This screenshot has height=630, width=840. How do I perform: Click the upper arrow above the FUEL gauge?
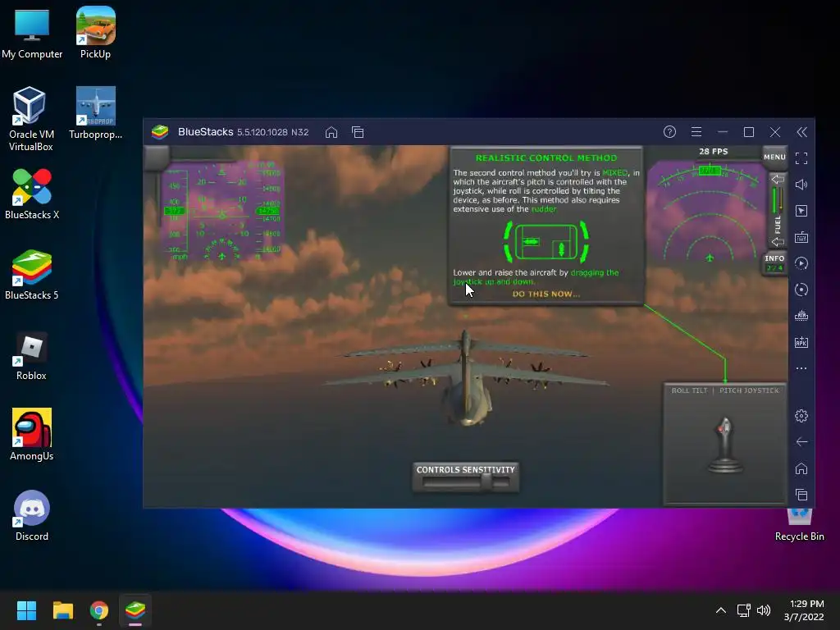point(778,180)
